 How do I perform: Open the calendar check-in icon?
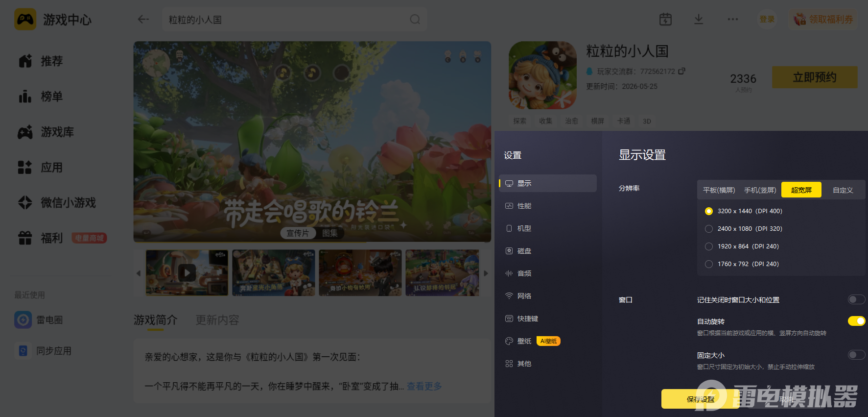coord(665,19)
